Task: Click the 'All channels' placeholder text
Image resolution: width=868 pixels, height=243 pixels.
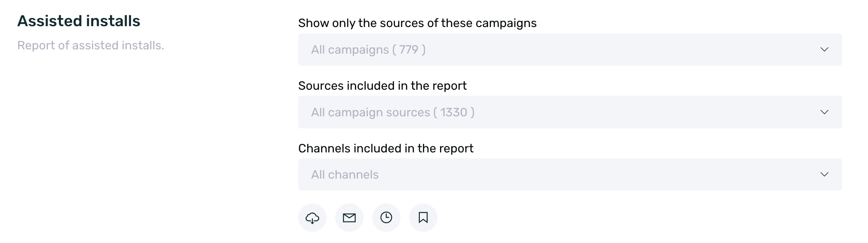Action: coord(345,175)
